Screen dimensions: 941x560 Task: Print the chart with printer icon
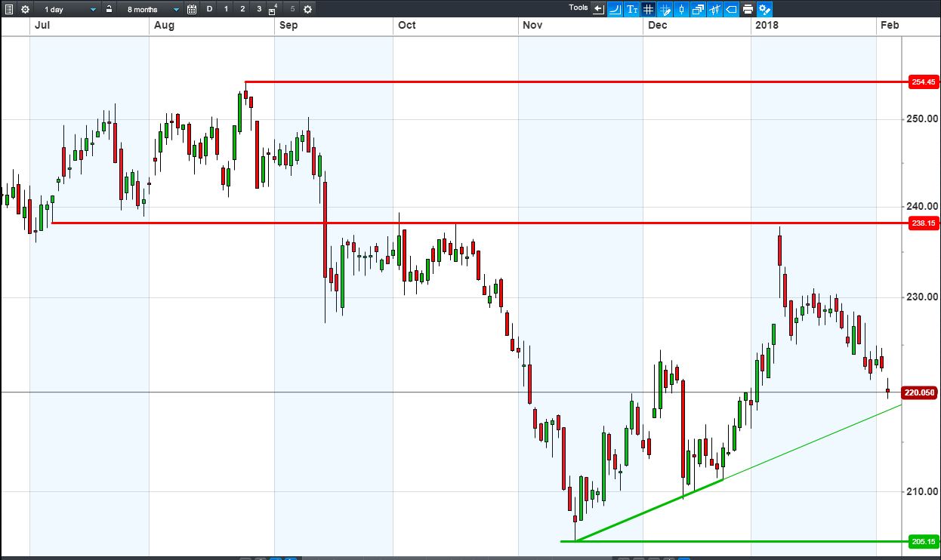[x=748, y=9]
